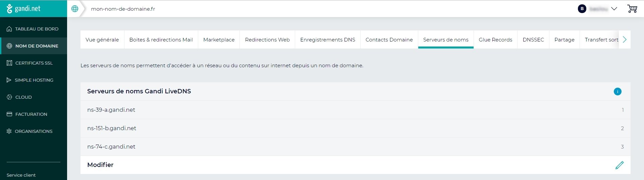Select the ns-39-a.gandi.net server row

click(356, 110)
